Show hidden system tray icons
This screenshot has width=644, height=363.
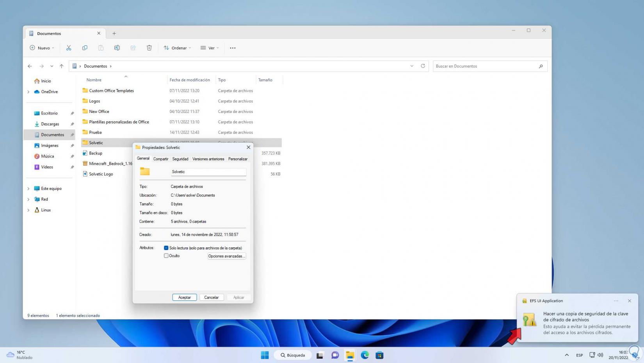click(x=567, y=355)
